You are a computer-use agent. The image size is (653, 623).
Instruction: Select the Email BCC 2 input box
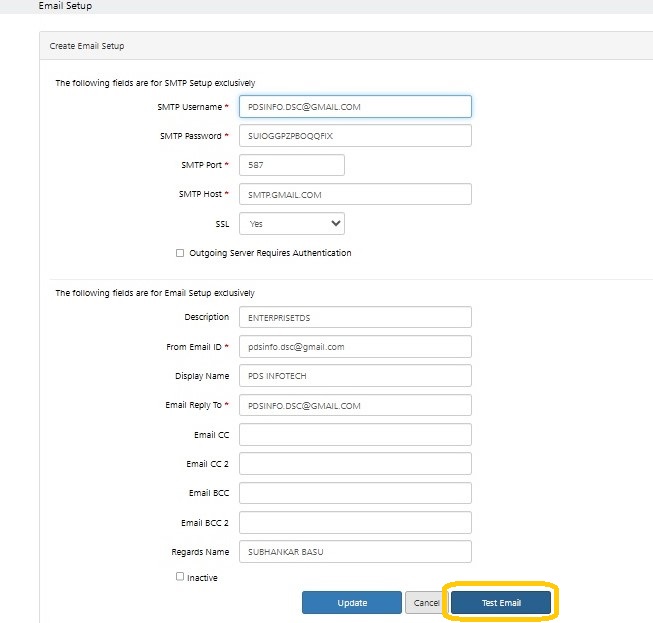pyautogui.click(x=355, y=523)
